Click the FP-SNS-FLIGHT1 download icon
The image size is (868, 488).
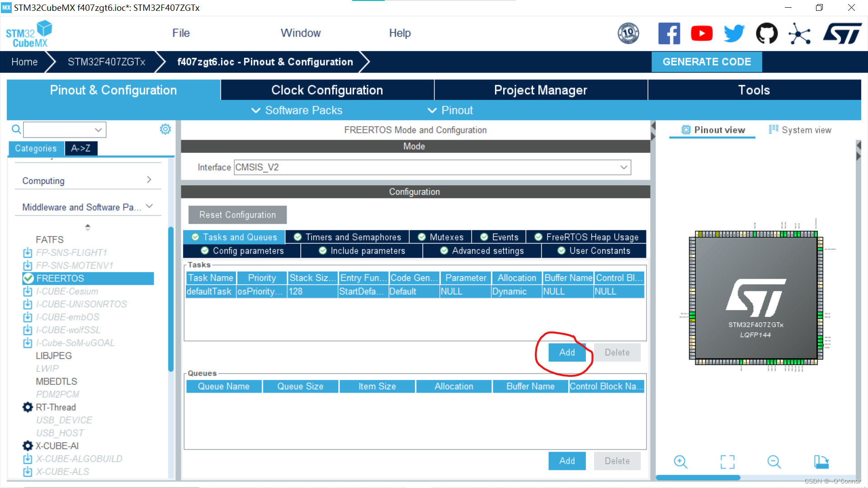click(28, 253)
